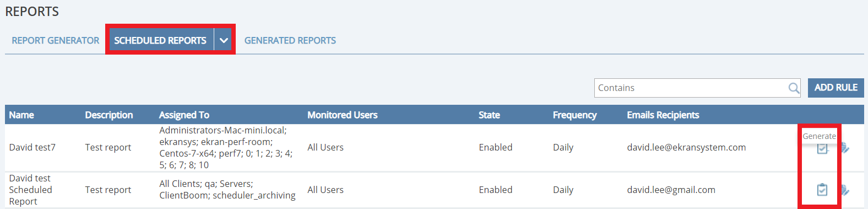Viewport: 868px width, 209px height.
Task: Open the Report Generator tab
Action: click(56, 41)
